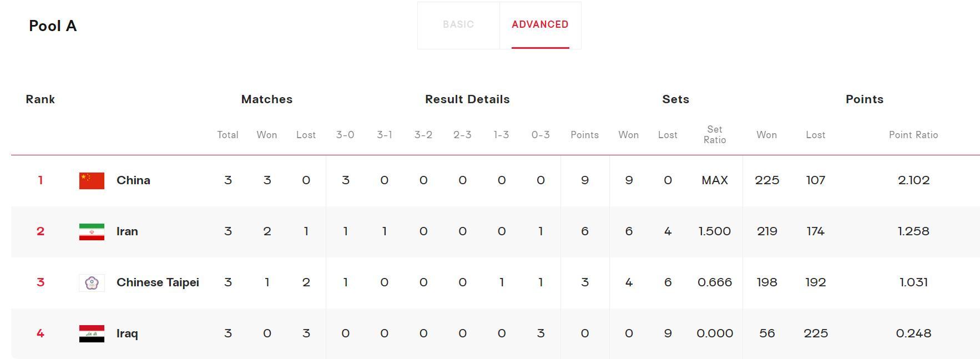The image size is (980, 359).
Task: Click the Iraq flag icon
Action: click(92, 333)
